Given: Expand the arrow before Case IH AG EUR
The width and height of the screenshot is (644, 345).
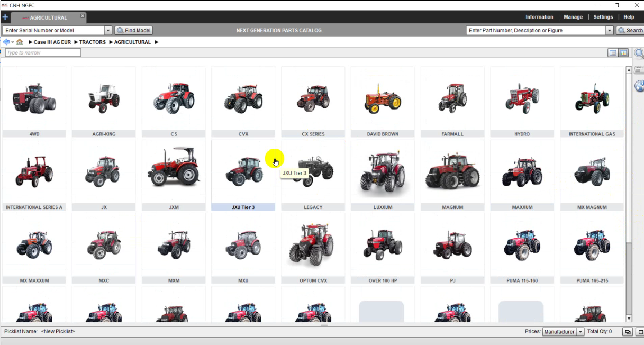Looking at the screenshot, I should 31,42.
